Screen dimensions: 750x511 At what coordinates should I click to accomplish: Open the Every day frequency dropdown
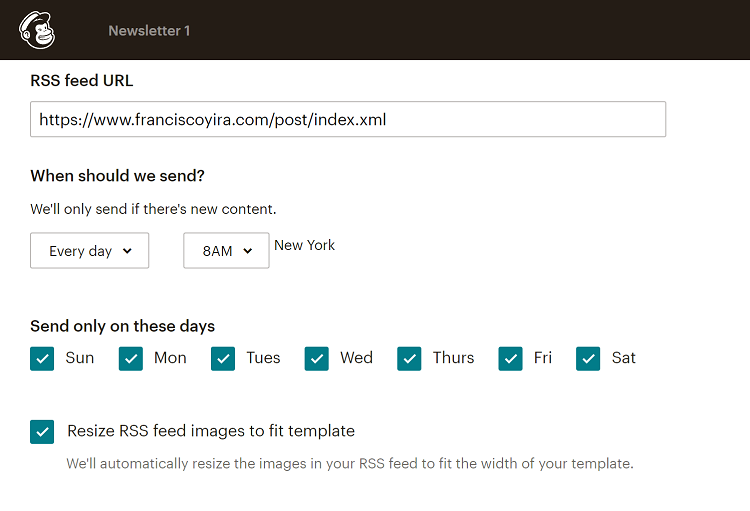coord(90,251)
